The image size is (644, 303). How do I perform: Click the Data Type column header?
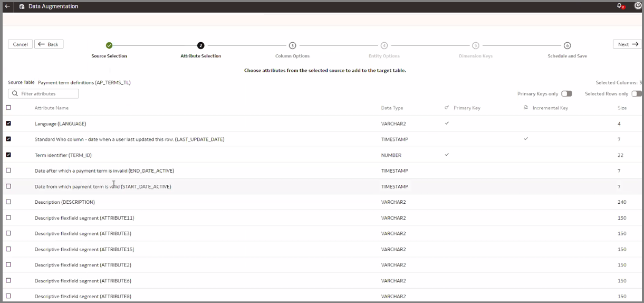click(392, 108)
